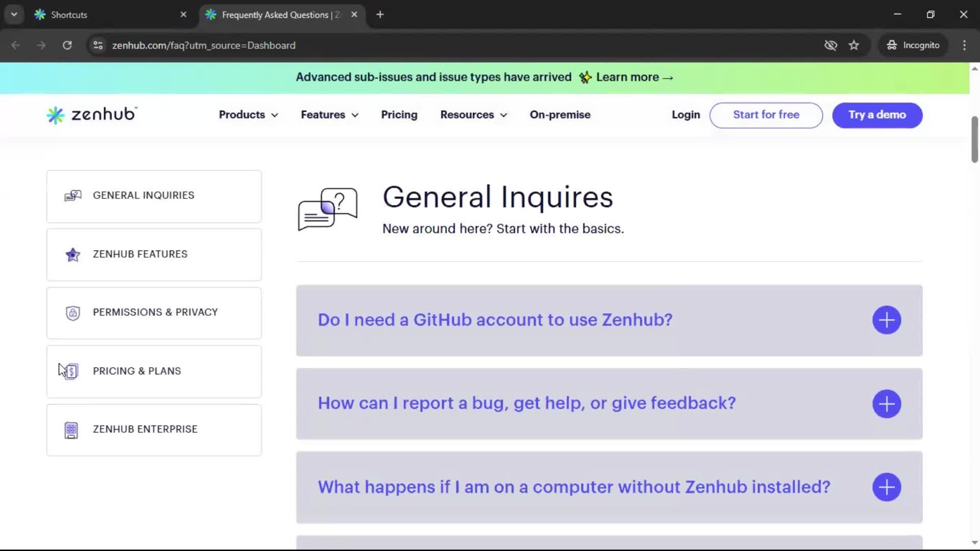The height and width of the screenshot is (551, 980).
Task: Click the browser reload icon
Action: pos(67,45)
